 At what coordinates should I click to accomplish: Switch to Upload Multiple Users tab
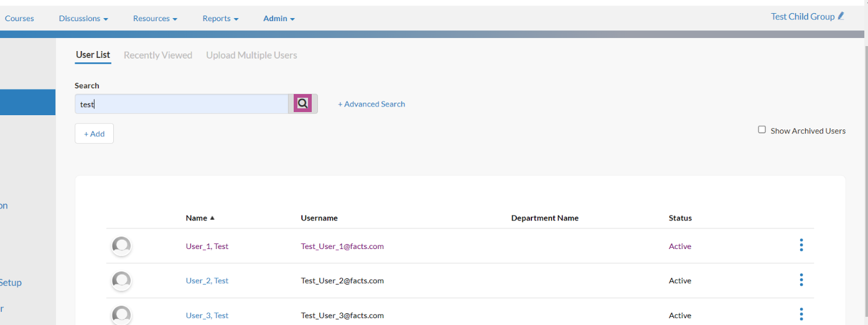(251, 55)
